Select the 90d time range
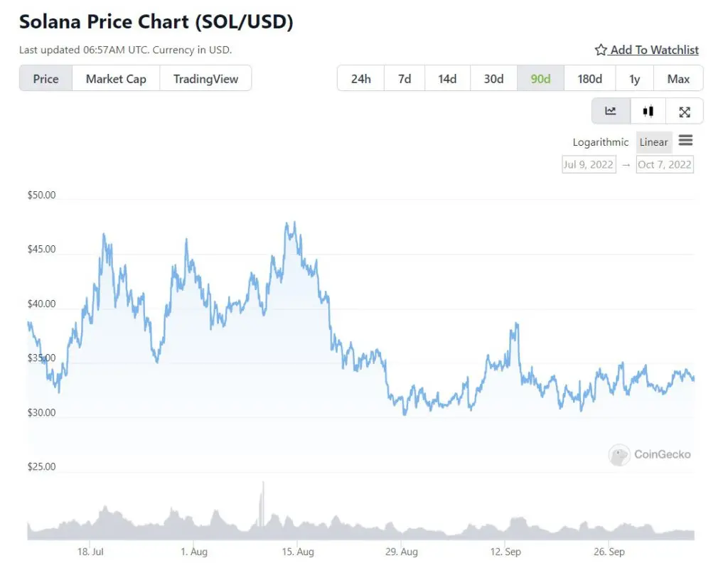This screenshot has width=728, height=573. (x=540, y=79)
